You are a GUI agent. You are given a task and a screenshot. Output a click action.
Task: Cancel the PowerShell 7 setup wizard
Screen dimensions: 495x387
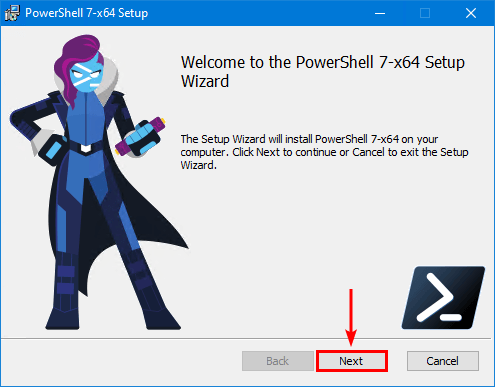tap(443, 361)
